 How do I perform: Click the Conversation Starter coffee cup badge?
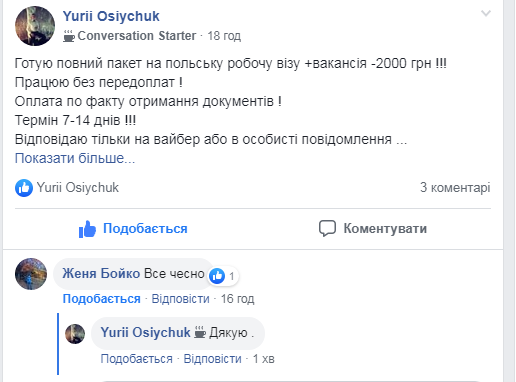pos(69,36)
